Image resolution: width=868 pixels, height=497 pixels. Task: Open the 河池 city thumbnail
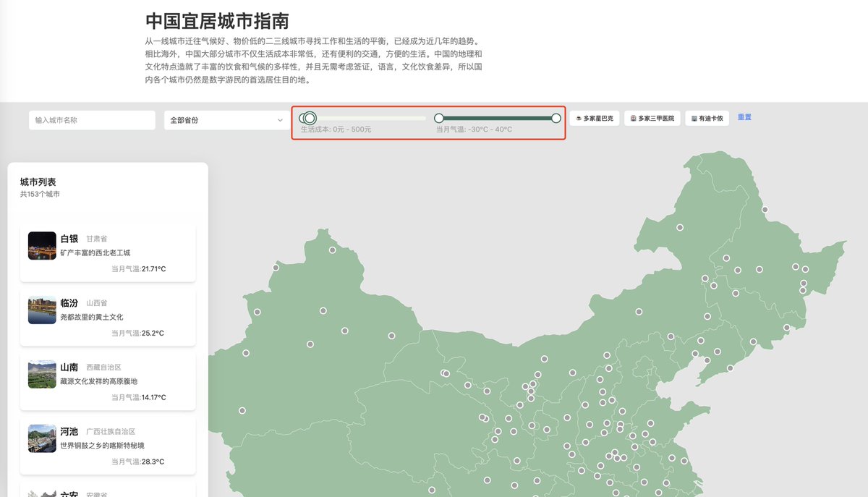coord(42,439)
